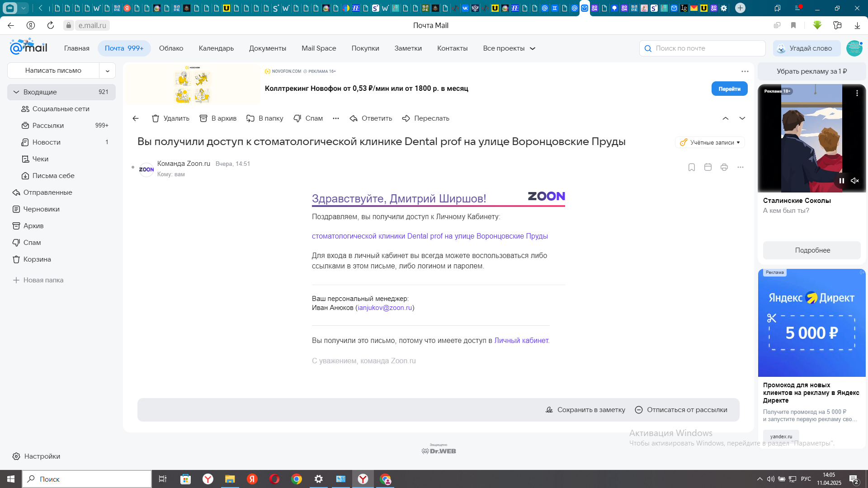Move email using В папку
Screen dimensions: 868x488
pyautogui.click(x=265, y=118)
